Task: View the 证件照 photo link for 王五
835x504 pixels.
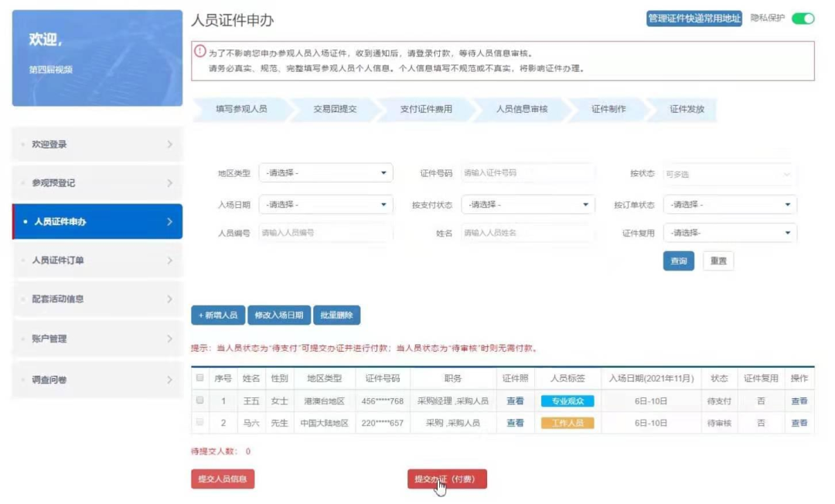Action: tap(515, 401)
